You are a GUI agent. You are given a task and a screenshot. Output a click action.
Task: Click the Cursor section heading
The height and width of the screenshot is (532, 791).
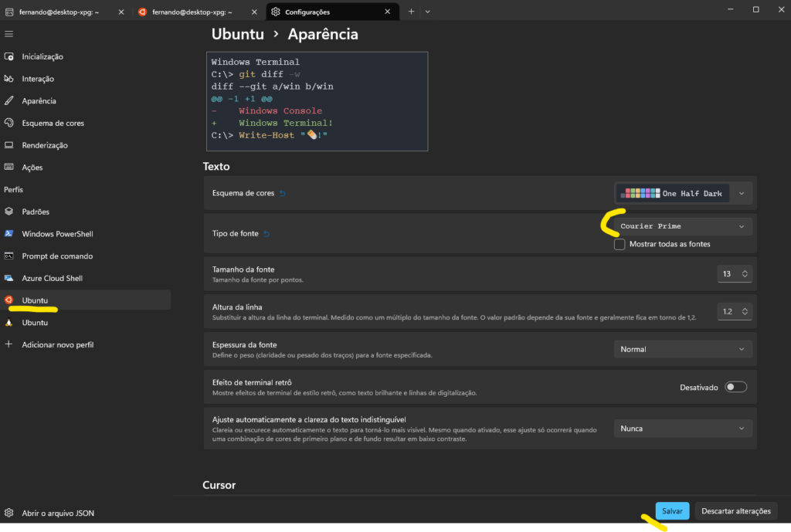coord(219,485)
